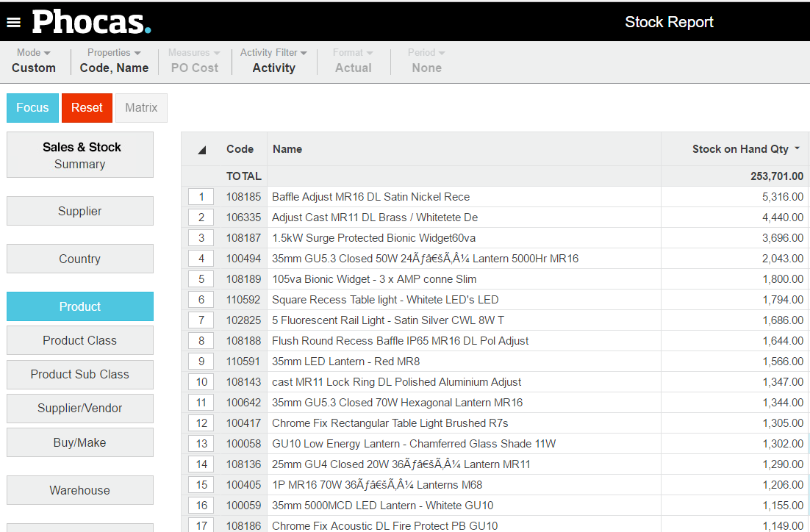Open the hamburger navigation menu
810x532 pixels.
[13, 21]
